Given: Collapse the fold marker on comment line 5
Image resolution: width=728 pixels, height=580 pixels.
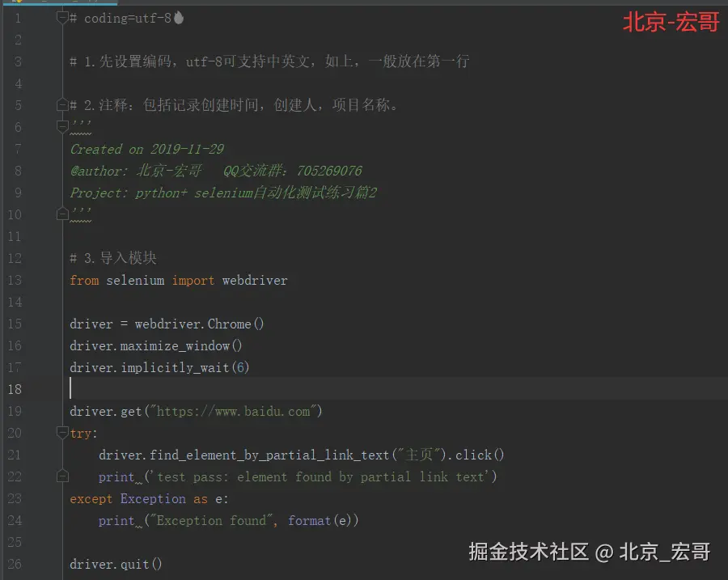Looking at the screenshot, I should coord(62,104).
